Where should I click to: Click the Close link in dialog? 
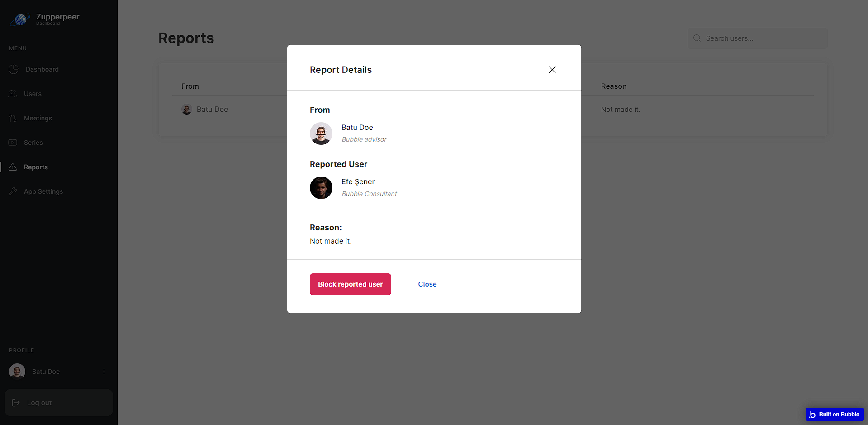[x=427, y=284]
